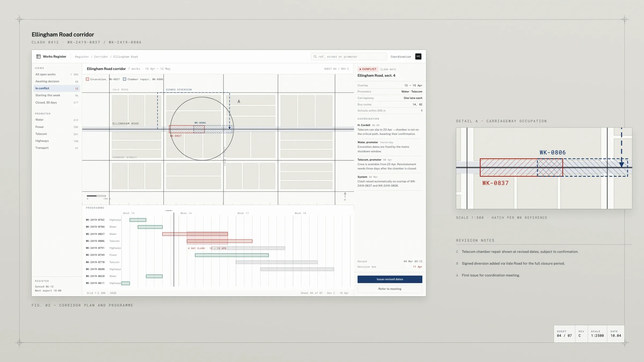Filter by Highways promoter in sidebar

(57, 141)
